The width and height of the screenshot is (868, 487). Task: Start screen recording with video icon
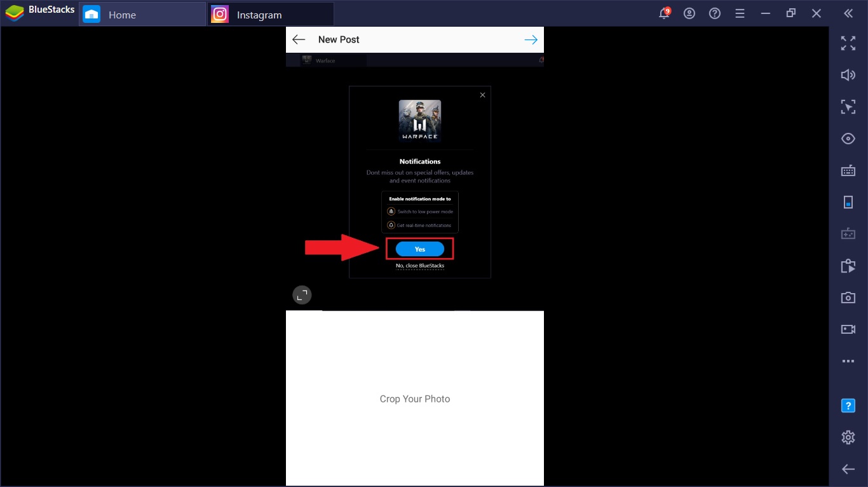(848, 329)
